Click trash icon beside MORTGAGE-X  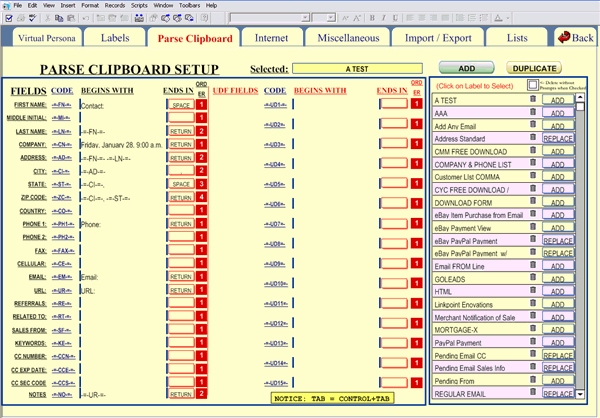[533, 328]
